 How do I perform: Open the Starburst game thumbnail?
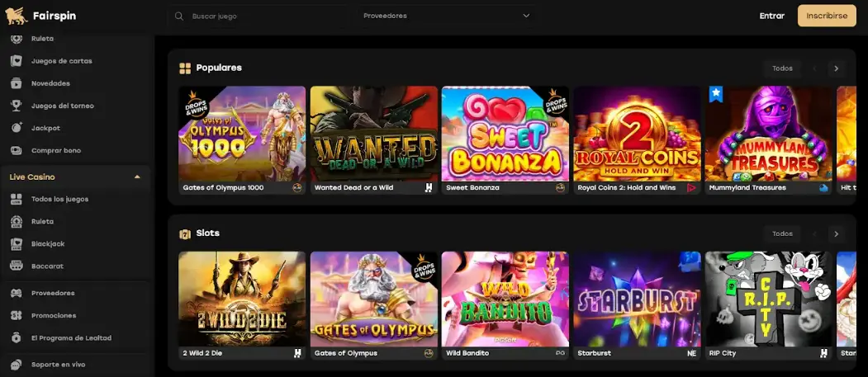click(637, 299)
